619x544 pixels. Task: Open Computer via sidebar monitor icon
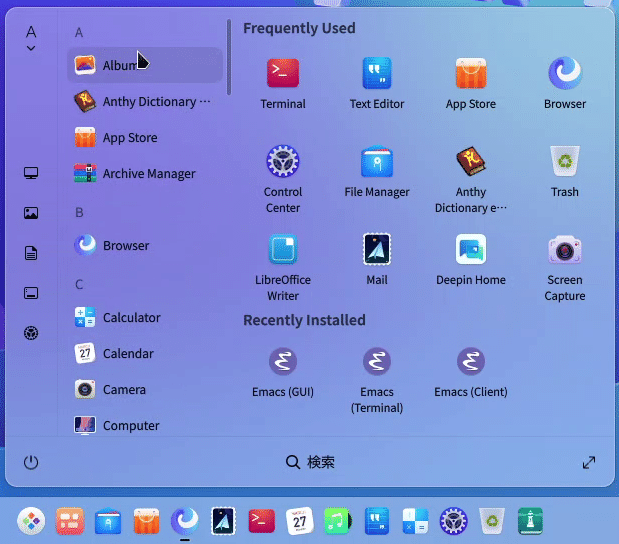tap(31, 173)
